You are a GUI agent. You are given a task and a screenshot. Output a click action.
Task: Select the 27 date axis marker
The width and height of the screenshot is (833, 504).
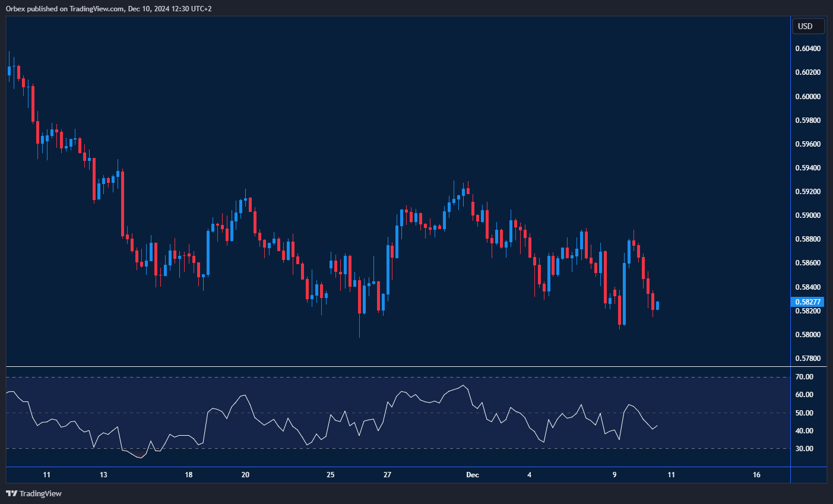point(388,475)
